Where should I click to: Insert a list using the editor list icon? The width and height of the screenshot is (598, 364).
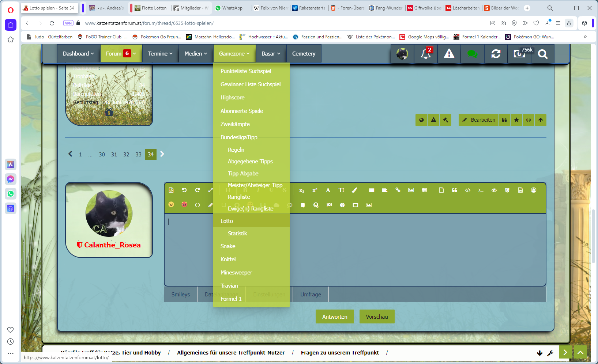(372, 190)
